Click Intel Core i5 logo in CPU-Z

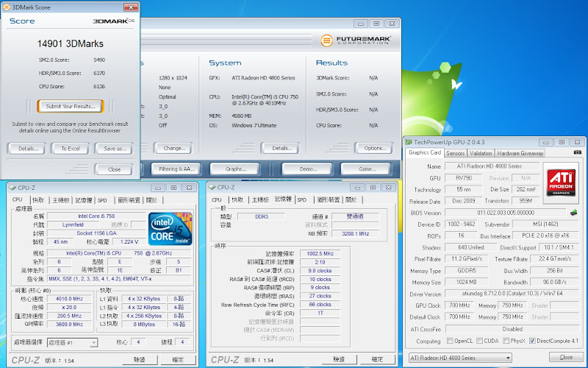click(171, 229)
